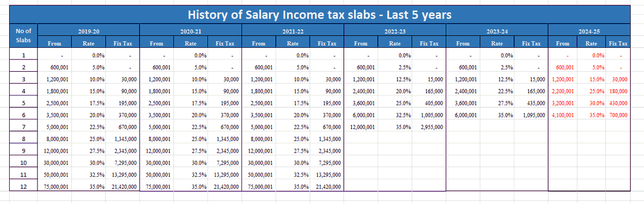
Task: Click red 700,000 fix tax in 2024-25
Action: tap(618, 115)
